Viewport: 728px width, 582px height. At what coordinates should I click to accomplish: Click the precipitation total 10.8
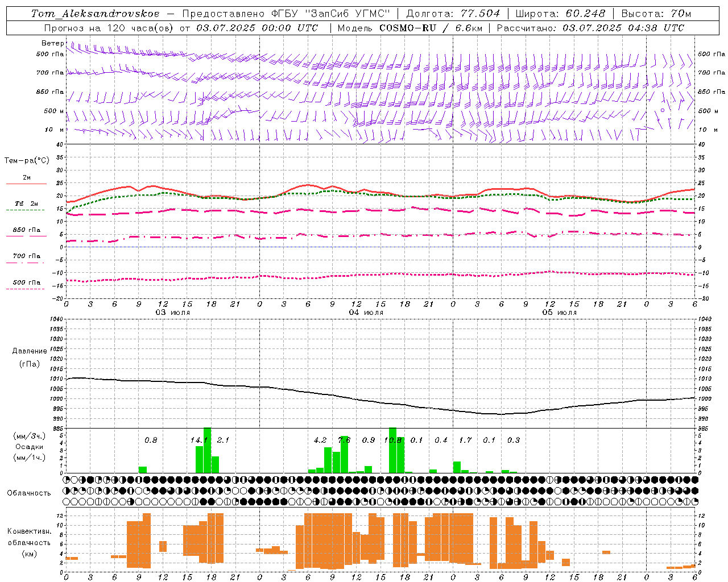coord(393,440)
